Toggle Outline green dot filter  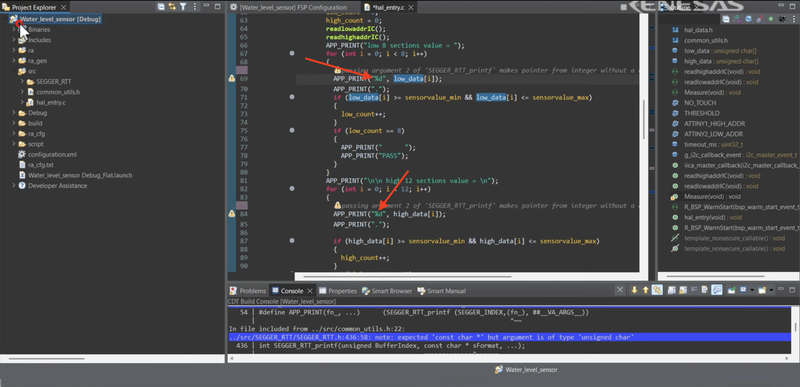pos(771,19)
